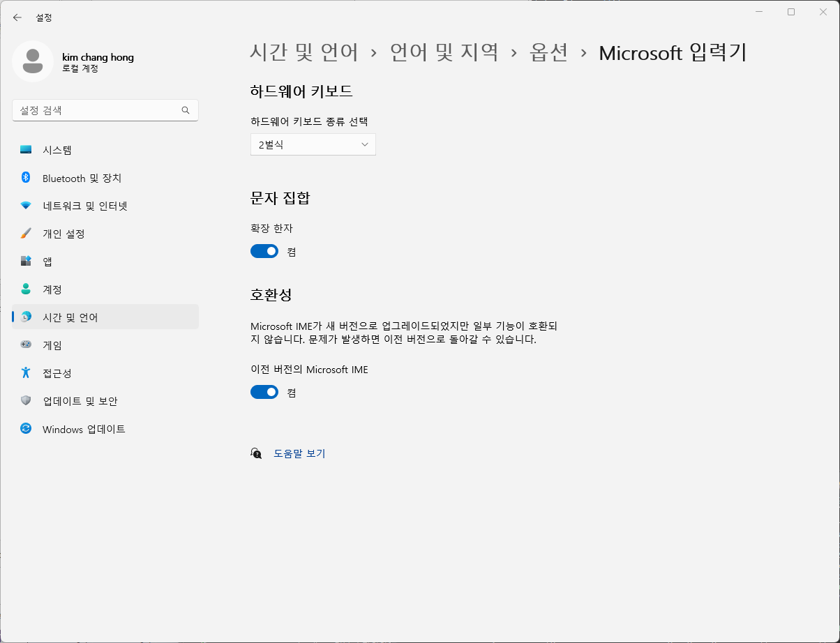Open 시스템 settings category
Image resolution: width=840 pixels, height=643 pixels.
point(105,150)
